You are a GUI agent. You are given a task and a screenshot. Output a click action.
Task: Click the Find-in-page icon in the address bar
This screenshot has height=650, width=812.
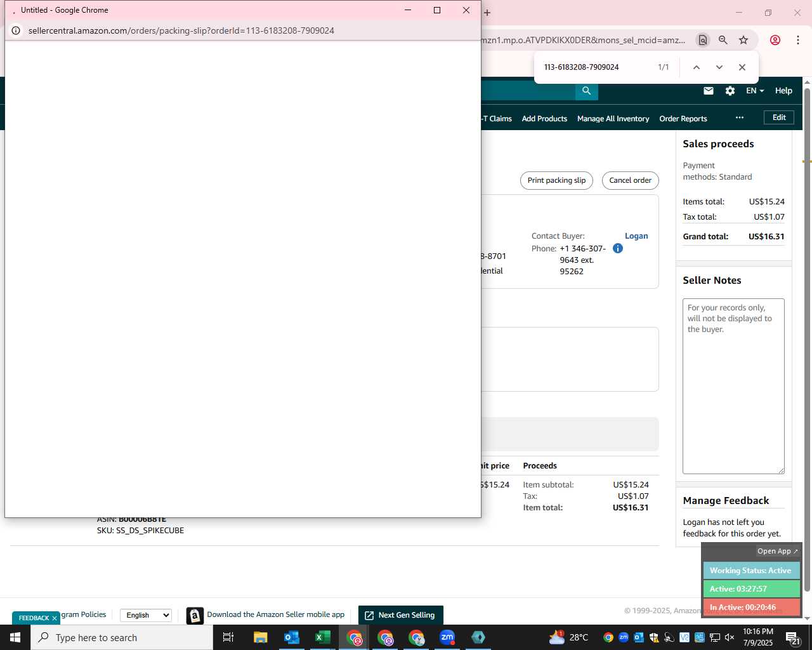point(703,40)
